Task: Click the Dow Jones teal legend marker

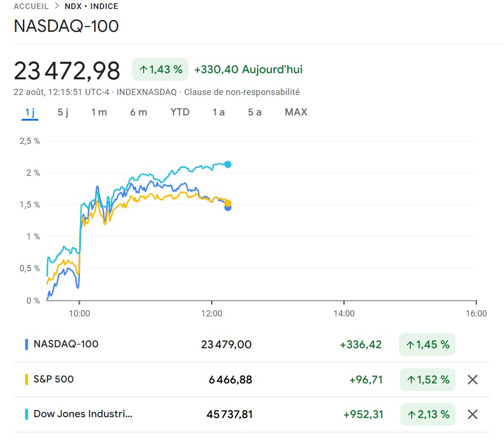Action: click(27, 414)
